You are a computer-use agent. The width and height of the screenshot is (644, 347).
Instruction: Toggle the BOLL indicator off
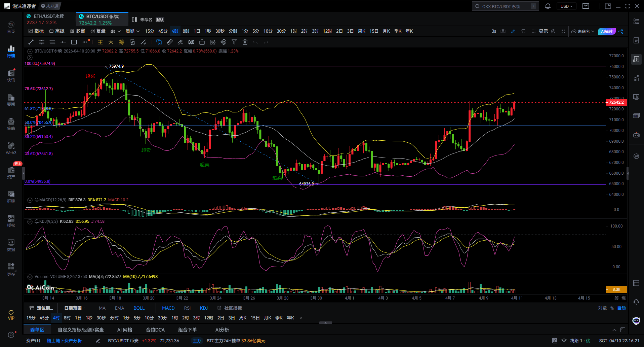(x=139, y=308)
